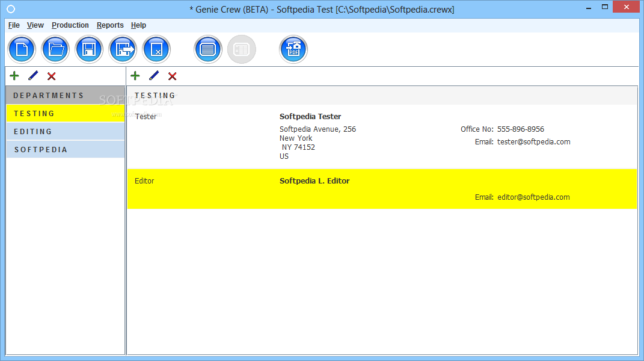Click the Close document toolbar icon
This screenshot has width=644, height=361.
pos(156,50)
